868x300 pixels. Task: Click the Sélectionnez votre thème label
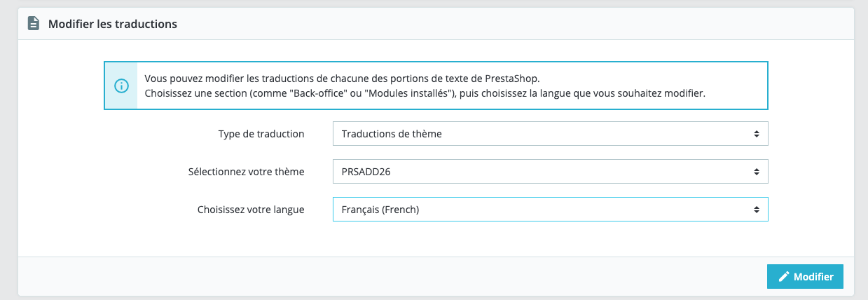[246, 171]
